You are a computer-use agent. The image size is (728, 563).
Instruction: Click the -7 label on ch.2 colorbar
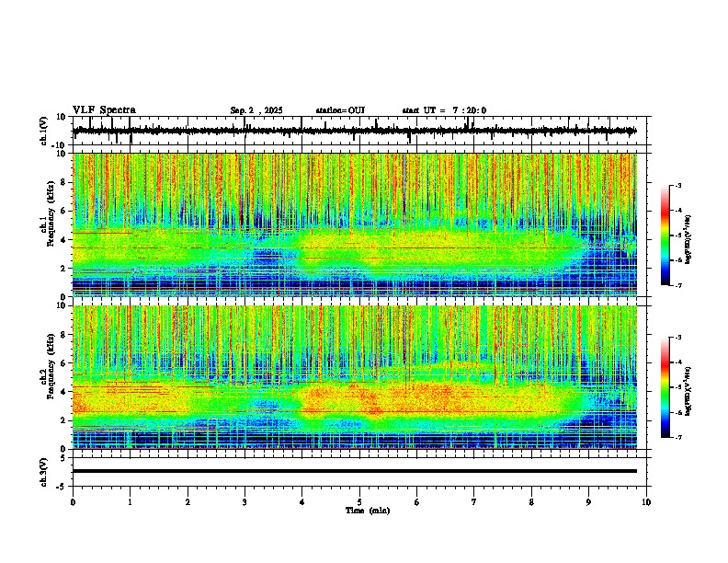(x=677, y=437)
